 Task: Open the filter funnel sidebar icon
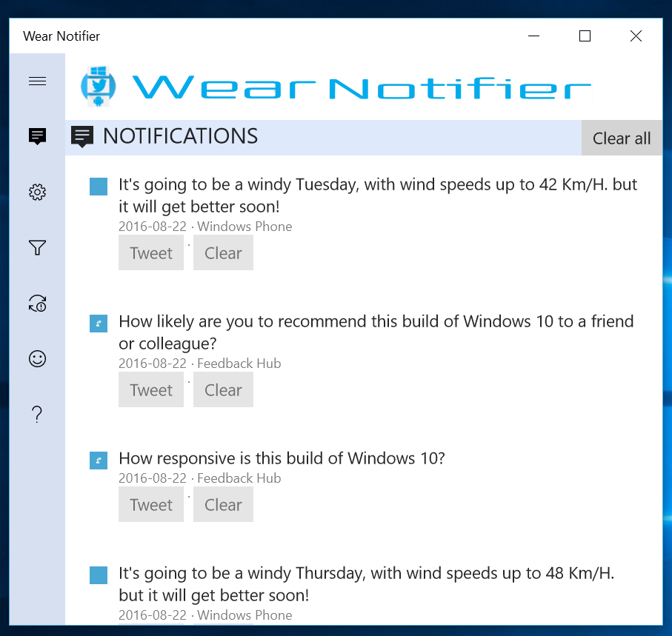[37, 247]
